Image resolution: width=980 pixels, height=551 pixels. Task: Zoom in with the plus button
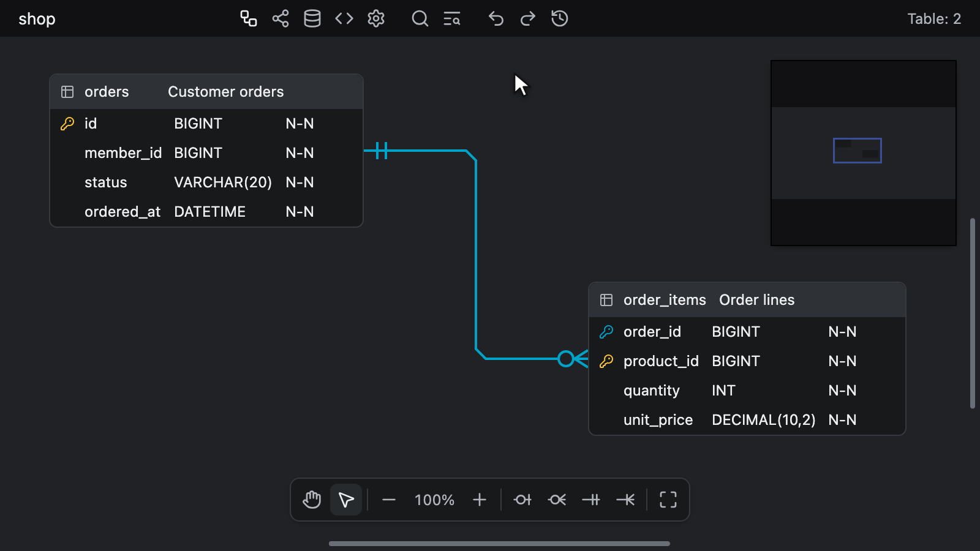(480, 500)
